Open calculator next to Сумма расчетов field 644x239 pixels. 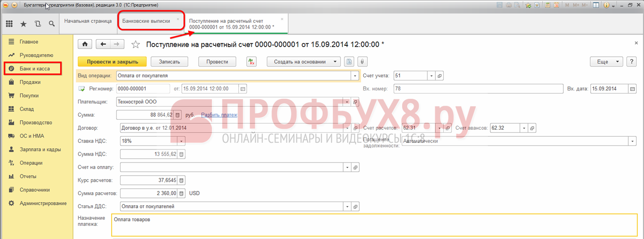[x=182, y=193]
